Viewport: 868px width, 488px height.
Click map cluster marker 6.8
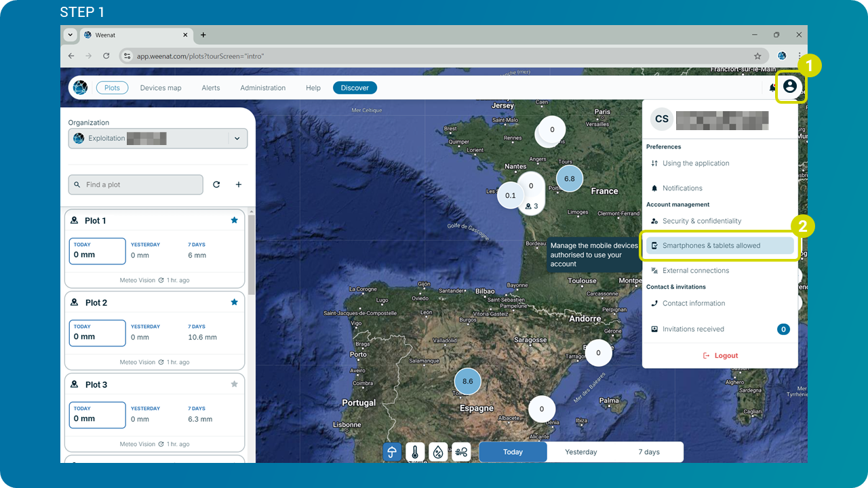point(570,179)
